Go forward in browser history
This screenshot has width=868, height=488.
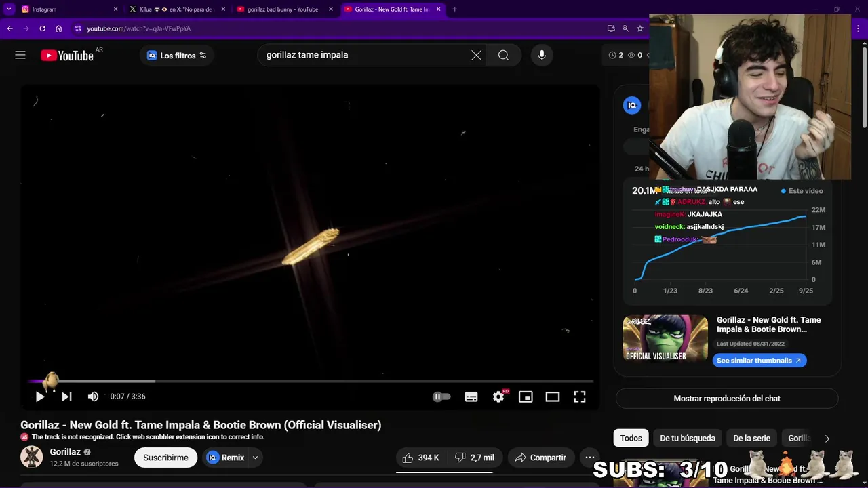(x=26, y=28)
